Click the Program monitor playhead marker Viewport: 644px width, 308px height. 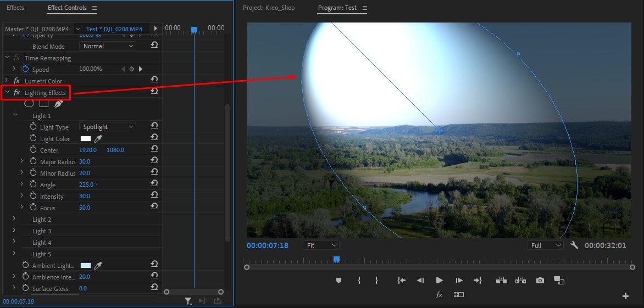pos(336,259)
